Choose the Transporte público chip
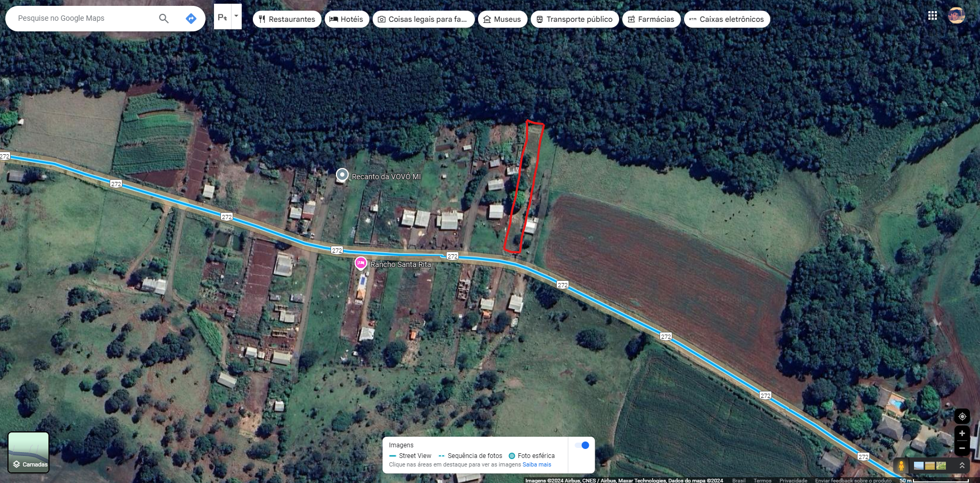This screenshot has height=483, width=980. (x=574, y=19)
